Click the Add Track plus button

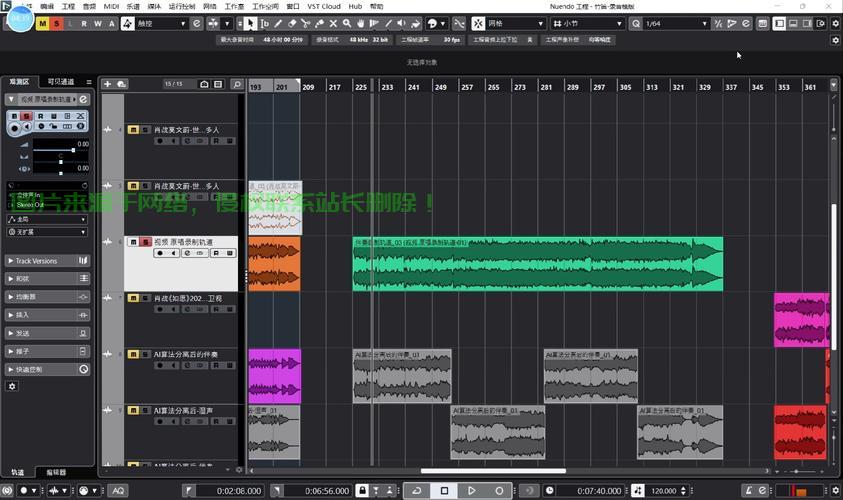tap(108, 84)
